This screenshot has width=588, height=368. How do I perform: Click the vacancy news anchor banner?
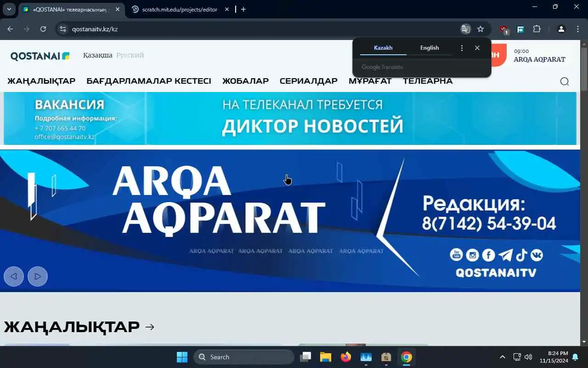tap(290, 119)
